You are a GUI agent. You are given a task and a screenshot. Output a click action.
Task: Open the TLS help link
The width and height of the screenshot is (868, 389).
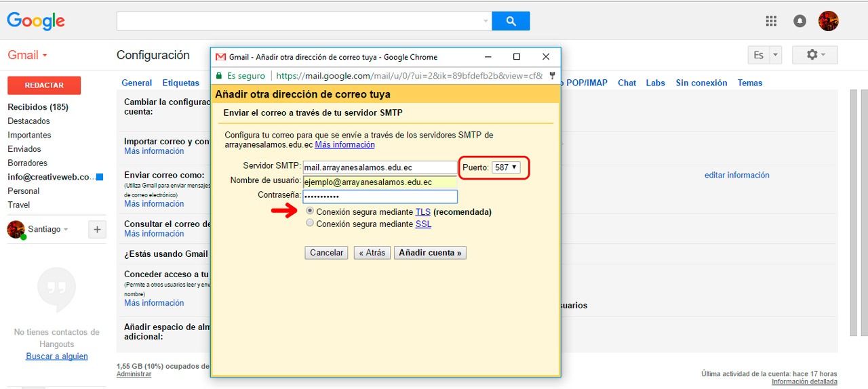(x=423, y=212)
